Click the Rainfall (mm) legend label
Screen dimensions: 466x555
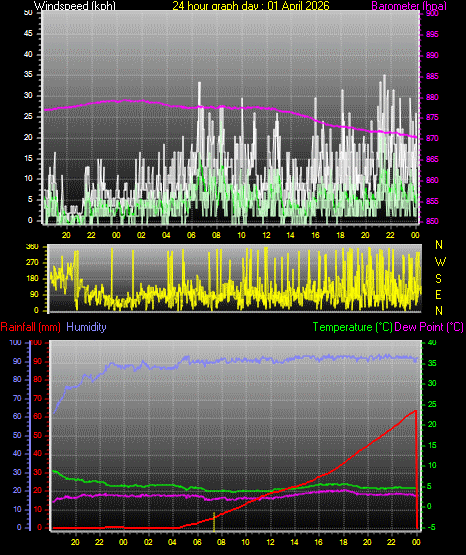click(30, 327)
